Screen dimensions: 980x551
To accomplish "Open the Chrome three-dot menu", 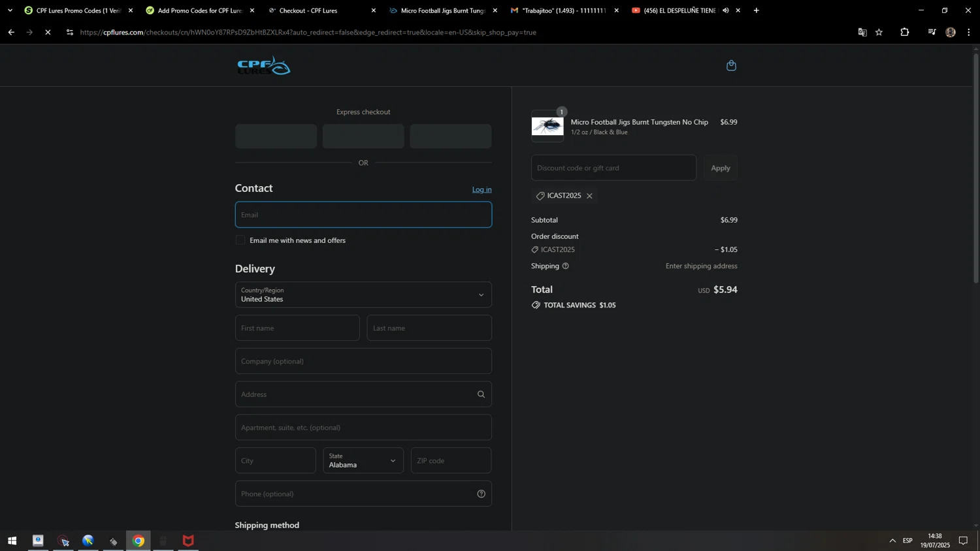I will [x=969, y=32].
